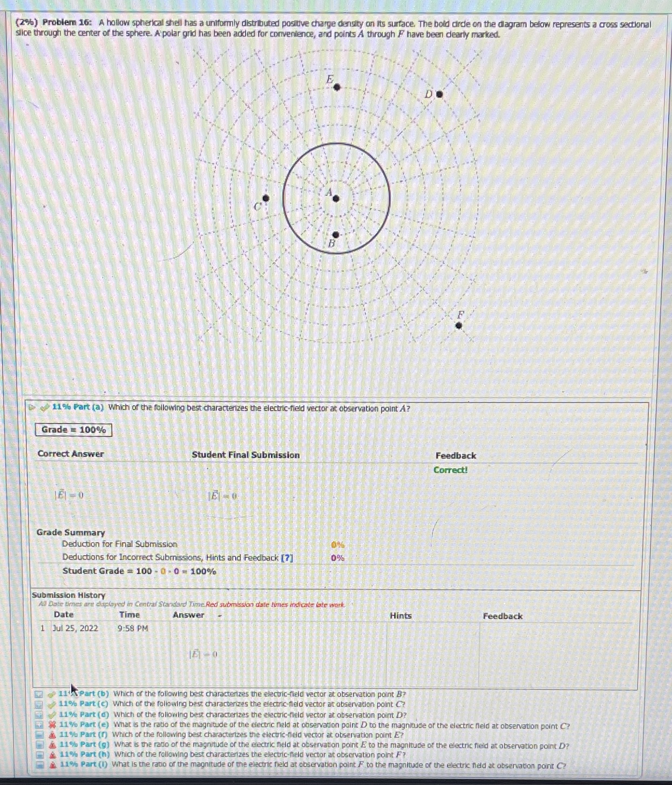672x785 pixels.
Task: Open the Part (d) link
Action: 84,714
